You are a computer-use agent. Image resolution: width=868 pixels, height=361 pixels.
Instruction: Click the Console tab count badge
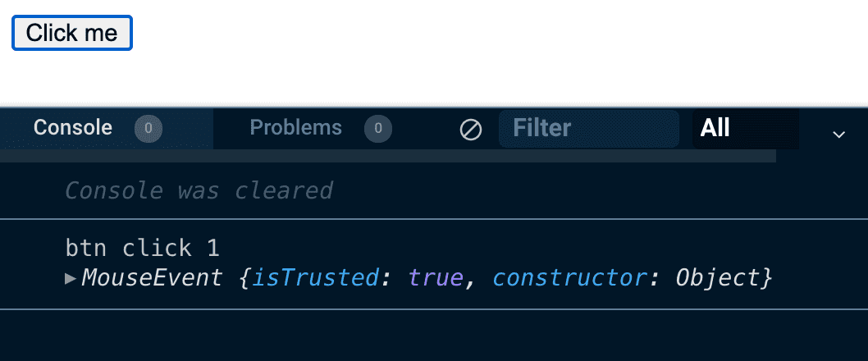pyautogui.click(x=148, y=128)
